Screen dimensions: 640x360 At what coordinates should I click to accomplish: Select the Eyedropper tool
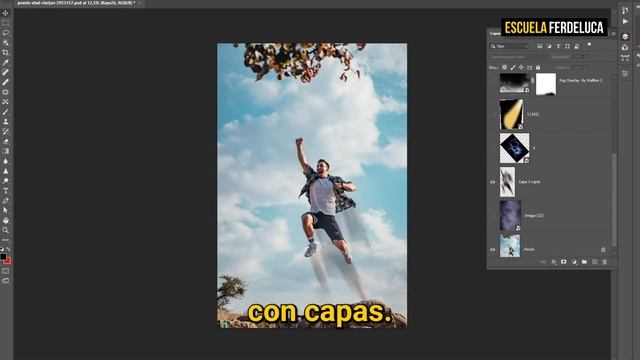coord(5,62)
